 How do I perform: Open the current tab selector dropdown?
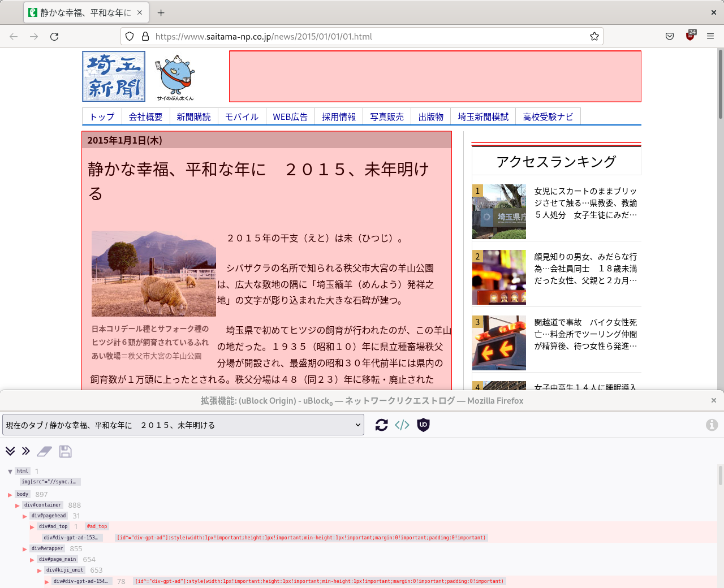(x=183, y=425)
